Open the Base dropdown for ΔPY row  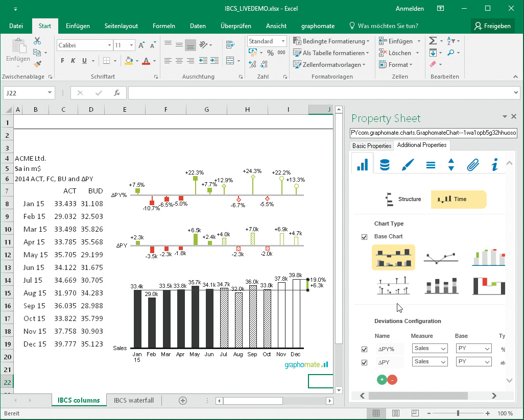coord(473,362)
